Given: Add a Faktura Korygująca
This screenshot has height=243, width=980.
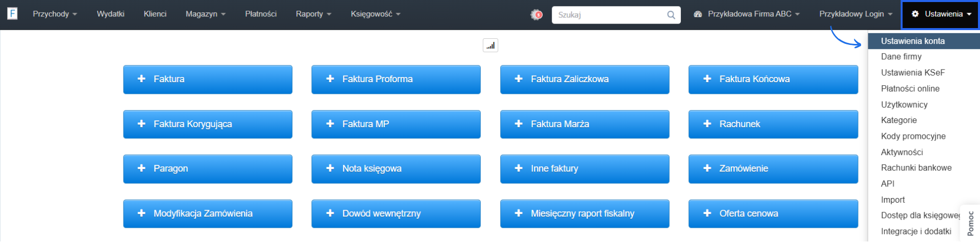Looking at the screenshot, I should [208, 124].
